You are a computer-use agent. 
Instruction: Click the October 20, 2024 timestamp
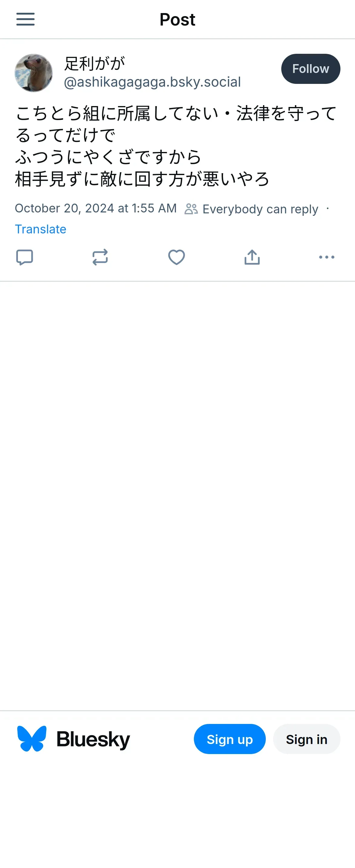click(x=96, y=208)
